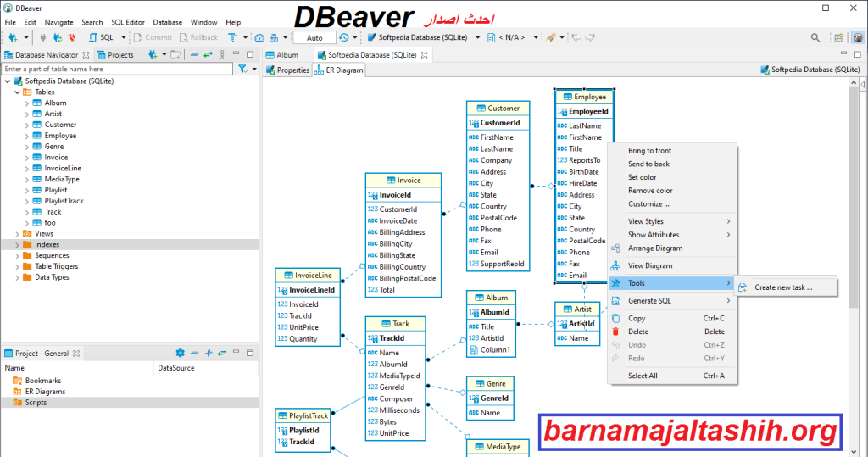Viewport: 868px width, 457px height.
Task: Toggle the Project panel link with editor icon
Action: [222, 353]
